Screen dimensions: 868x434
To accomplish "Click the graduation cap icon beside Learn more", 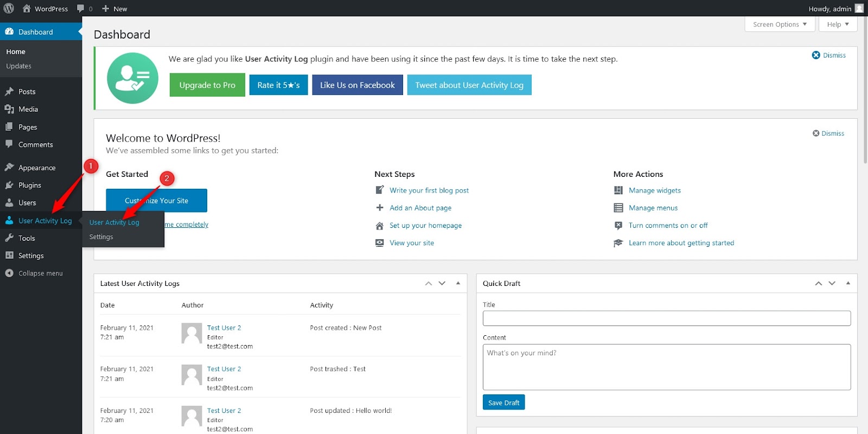I will click(x=618, y=242).
